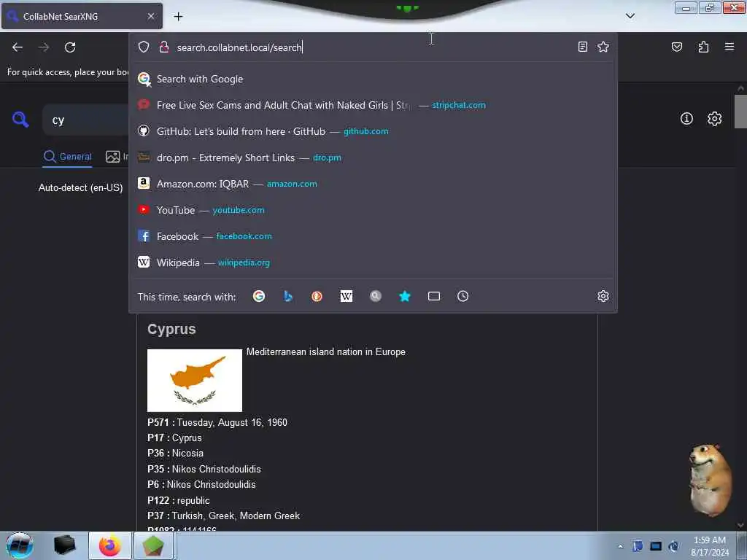Open the SearXNG about info icon
The image size is (747, 560).
pyautogui.click(x=686, y=119)
